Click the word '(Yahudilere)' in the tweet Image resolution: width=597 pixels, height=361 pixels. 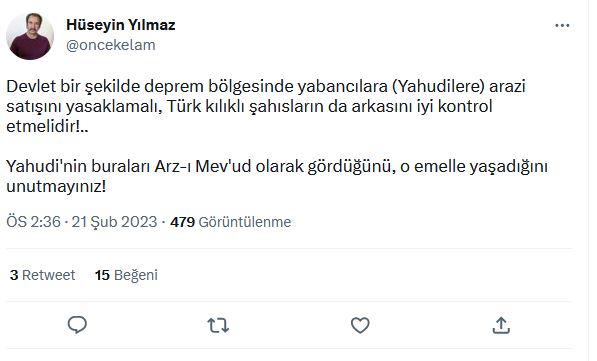438,86
